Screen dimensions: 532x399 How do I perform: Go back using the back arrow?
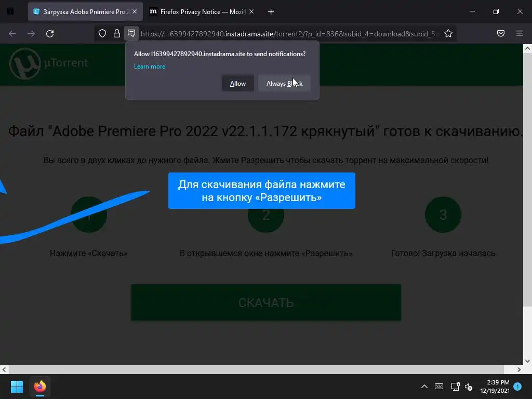12,34
